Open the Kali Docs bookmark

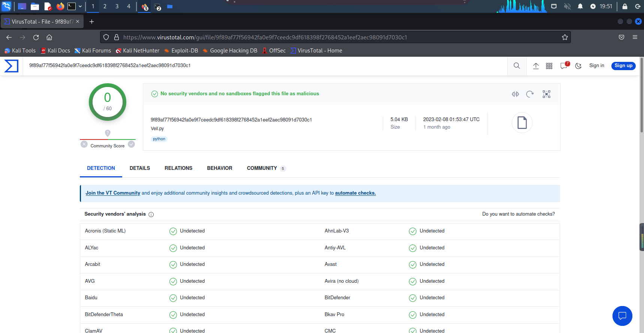(55, 51)
